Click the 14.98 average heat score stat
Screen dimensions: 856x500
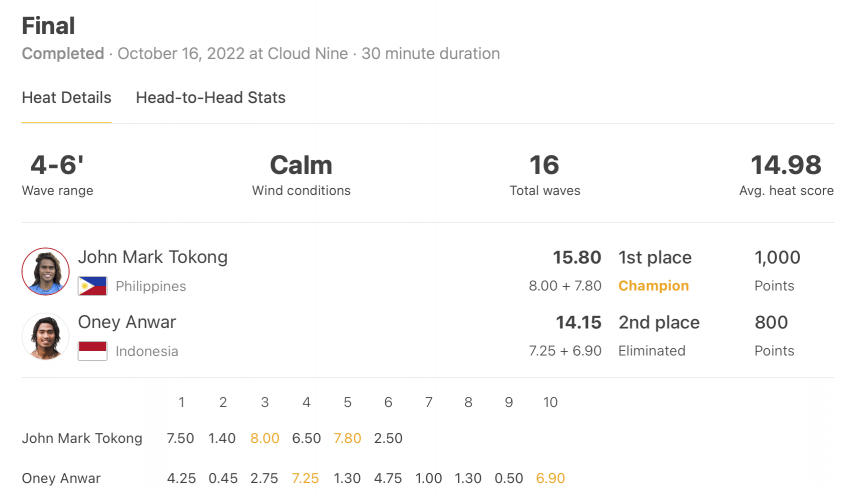786,175
